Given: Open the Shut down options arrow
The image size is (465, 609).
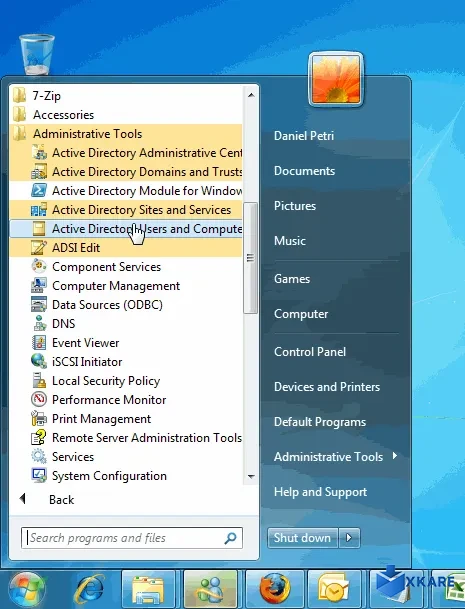Looking at the screenshot, I should pos(349,538).
